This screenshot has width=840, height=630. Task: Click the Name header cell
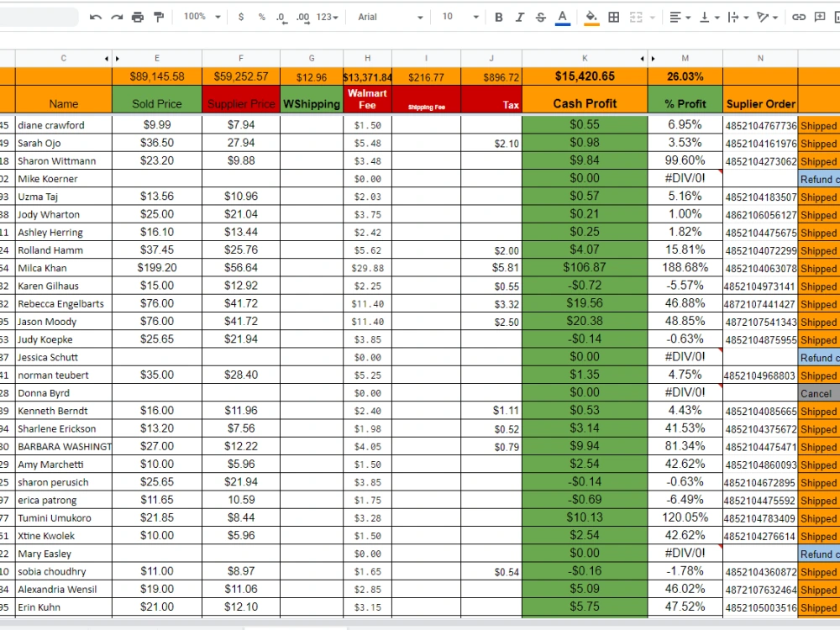pos(64,100)
